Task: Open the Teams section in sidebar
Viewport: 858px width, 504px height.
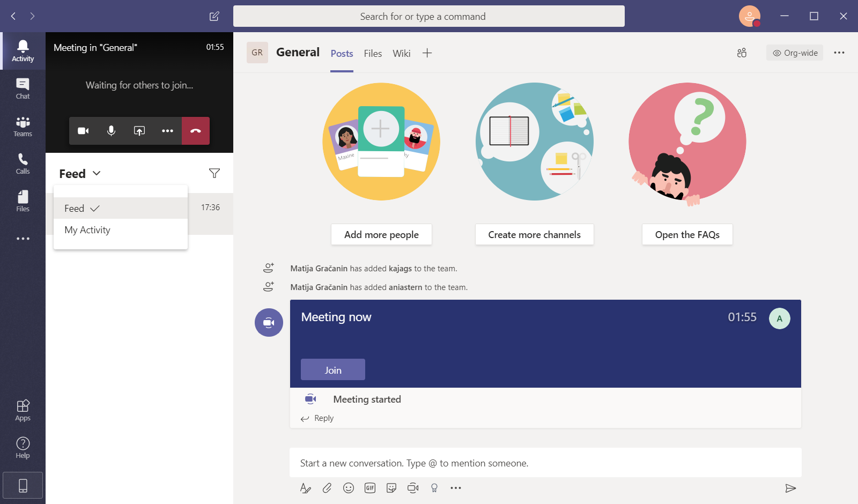Action: 23,126
